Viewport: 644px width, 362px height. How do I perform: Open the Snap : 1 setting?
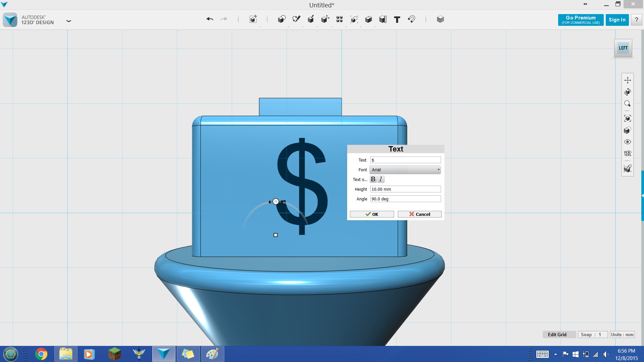click(x=593, y=335)
